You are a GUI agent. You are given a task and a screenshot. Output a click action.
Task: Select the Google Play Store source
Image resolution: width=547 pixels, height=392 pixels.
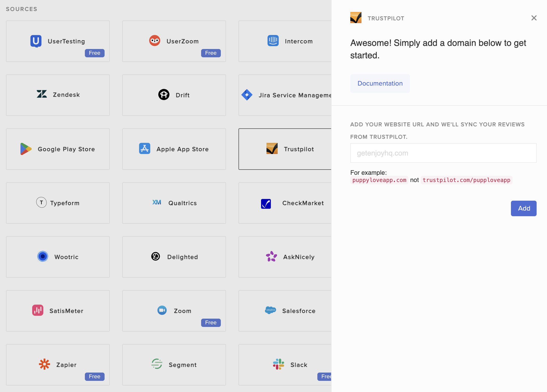[x=58, y=149]
